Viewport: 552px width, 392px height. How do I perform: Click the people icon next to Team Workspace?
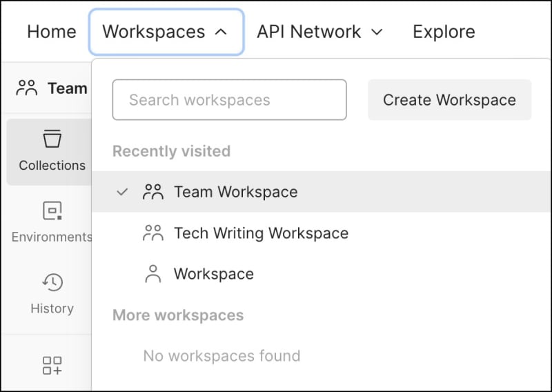(152, 192)
